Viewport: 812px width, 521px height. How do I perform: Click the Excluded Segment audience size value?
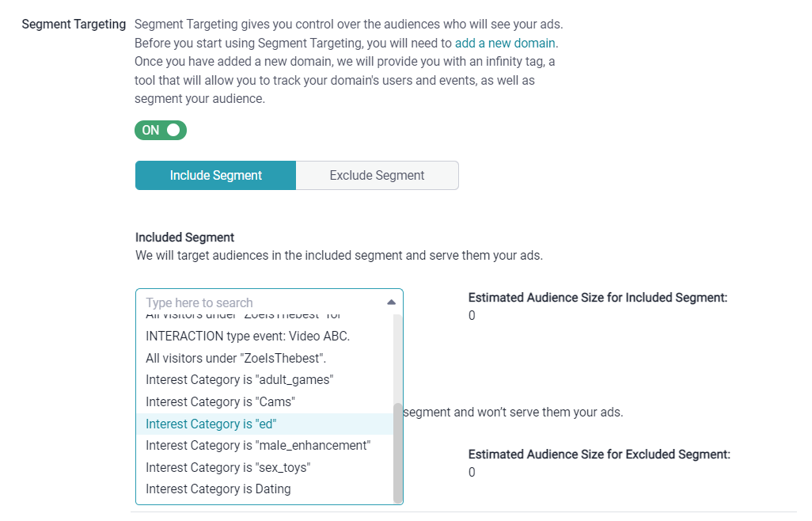[x=472, y=472]
